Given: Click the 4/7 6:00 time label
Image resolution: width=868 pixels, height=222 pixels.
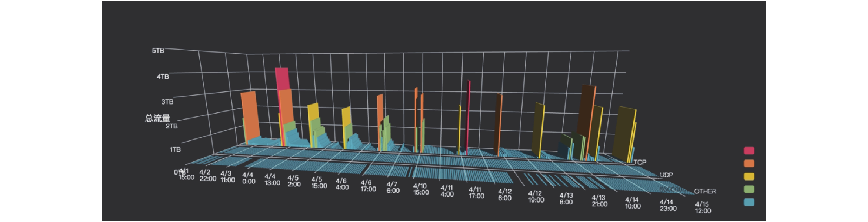Looking at the screenshot, I should [x=393, y=187].
